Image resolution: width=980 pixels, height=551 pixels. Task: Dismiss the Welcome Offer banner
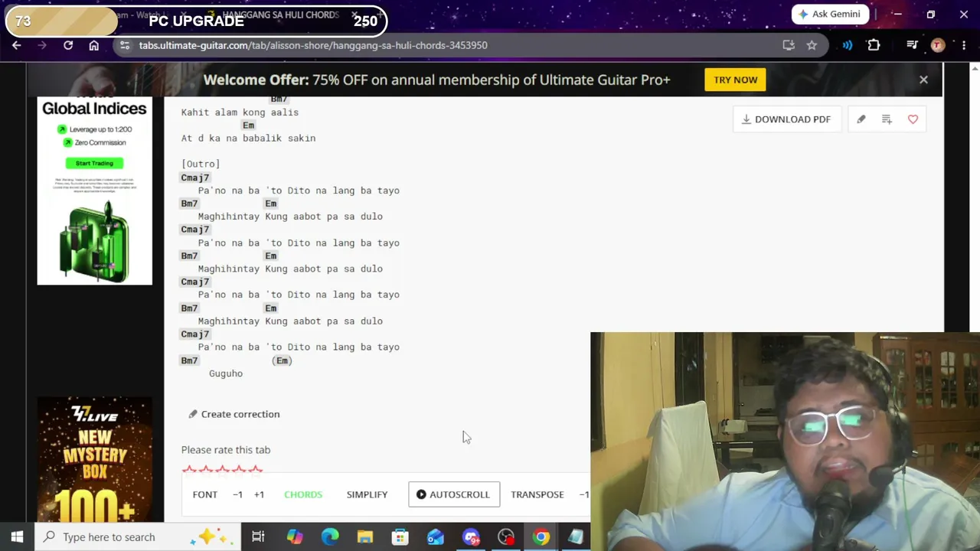[x=923, y=80]
